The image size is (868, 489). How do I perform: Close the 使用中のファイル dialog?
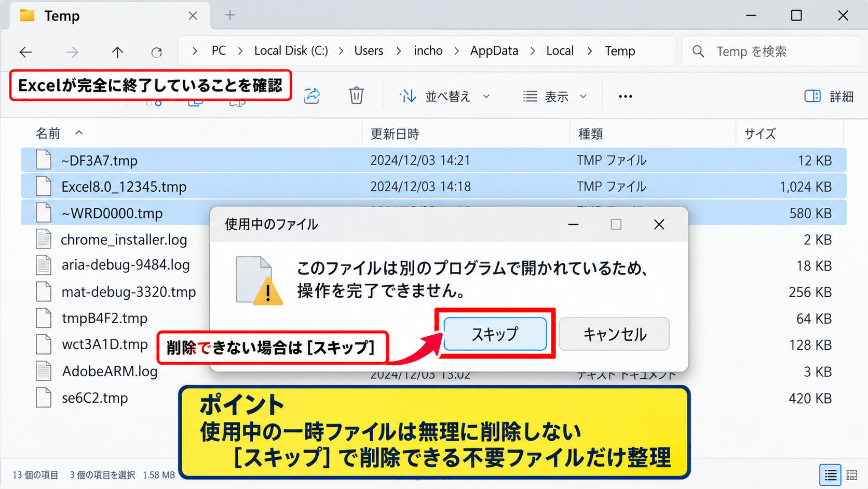coord(659,224)
